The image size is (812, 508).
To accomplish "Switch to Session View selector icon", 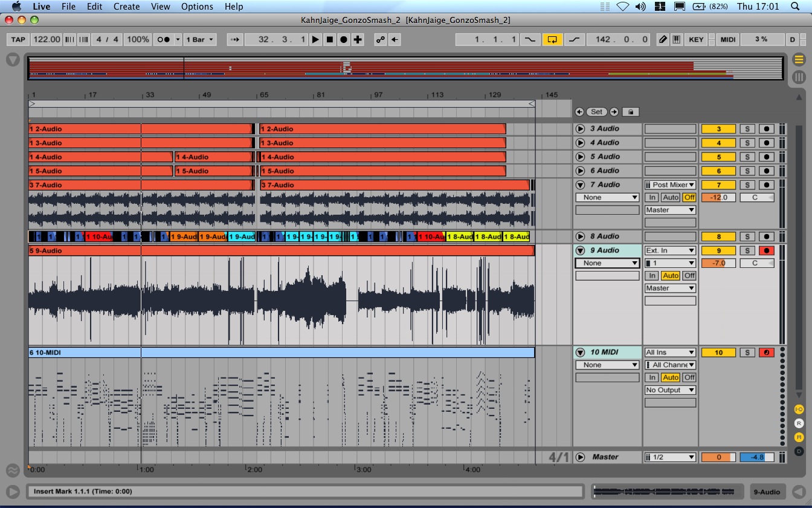I will tap(799, 77).
